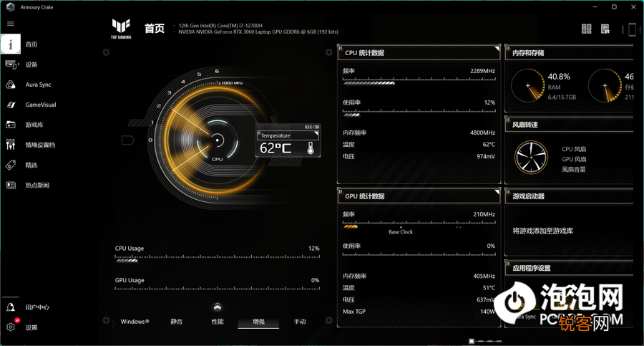Click the 12th Gen Intel Core i7-12700H text

[x=220, y=26]
